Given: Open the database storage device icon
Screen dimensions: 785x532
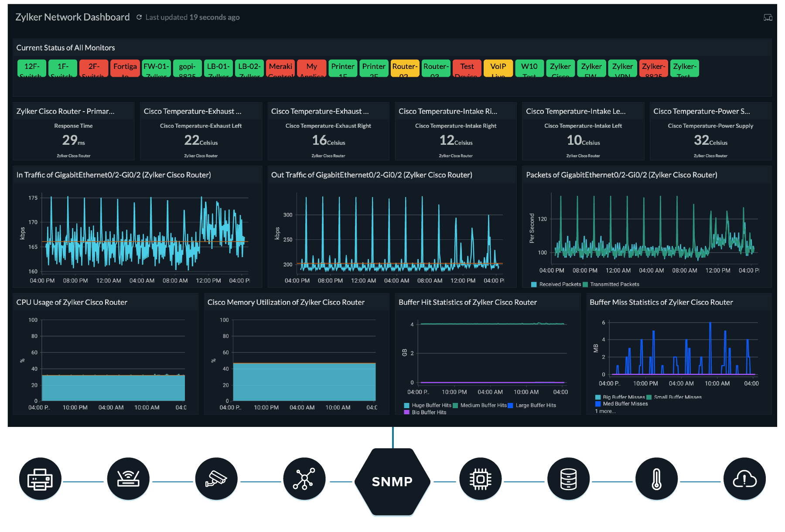Looking at the screenshot, I should tap(569, 478).
